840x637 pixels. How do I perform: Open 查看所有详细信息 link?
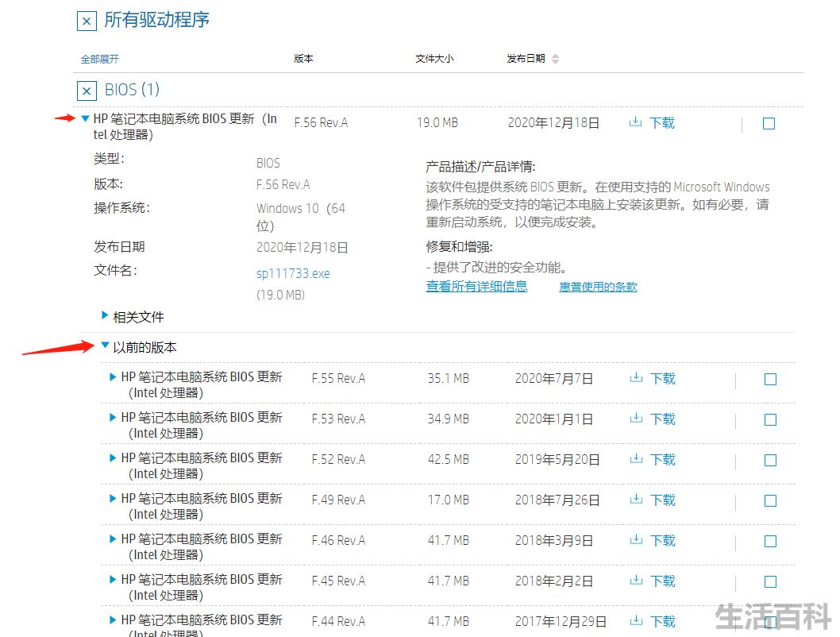[x=476, y=287]
